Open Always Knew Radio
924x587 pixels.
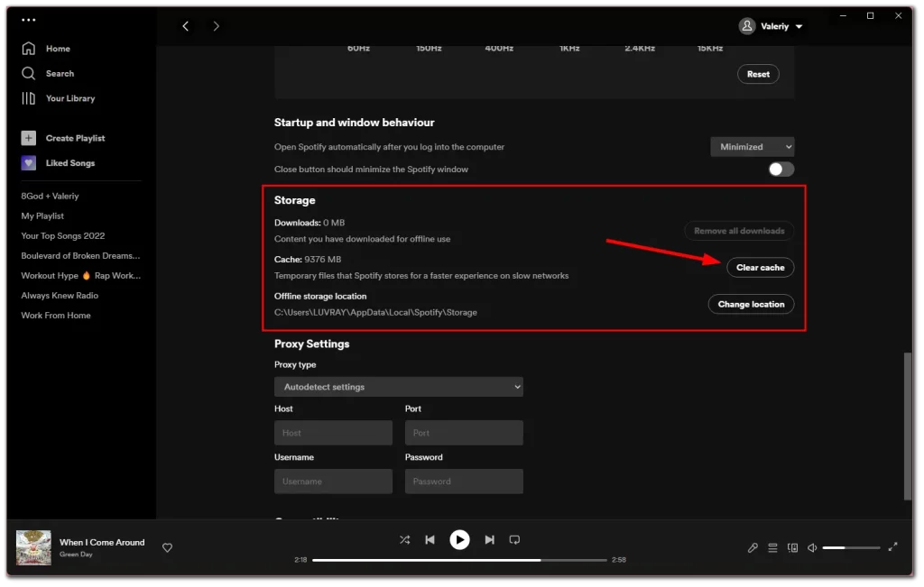pyautogui.click(x=60, y=296)
